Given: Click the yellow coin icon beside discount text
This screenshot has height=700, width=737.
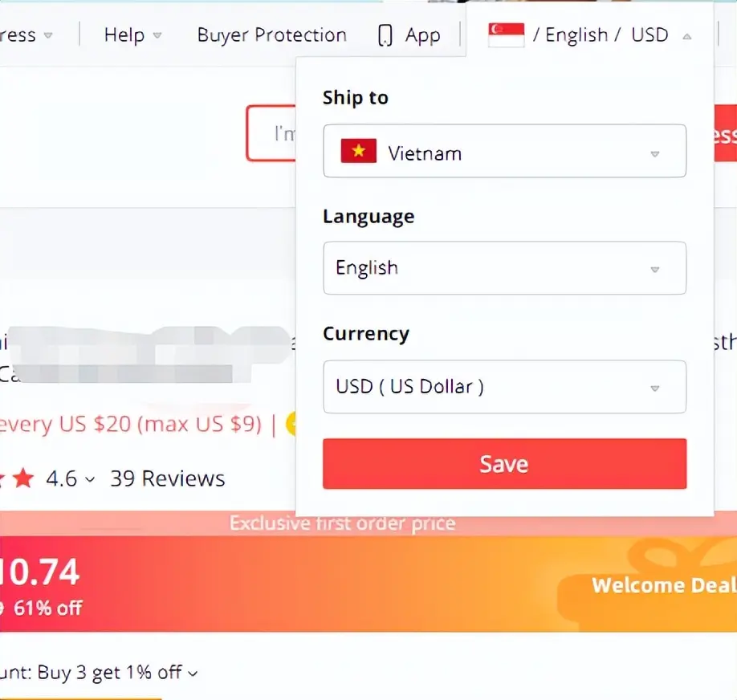Looking at the screenshot, I should [291, 424].
